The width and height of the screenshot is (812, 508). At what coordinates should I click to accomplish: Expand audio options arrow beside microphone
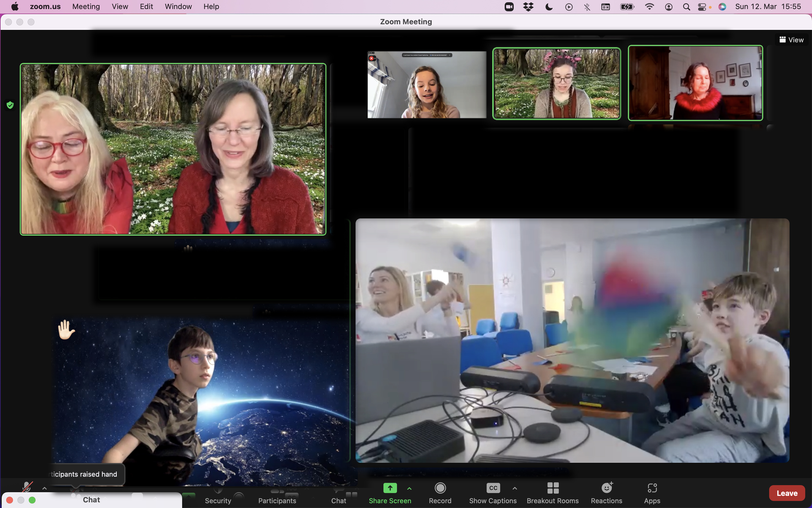[44, 488]
